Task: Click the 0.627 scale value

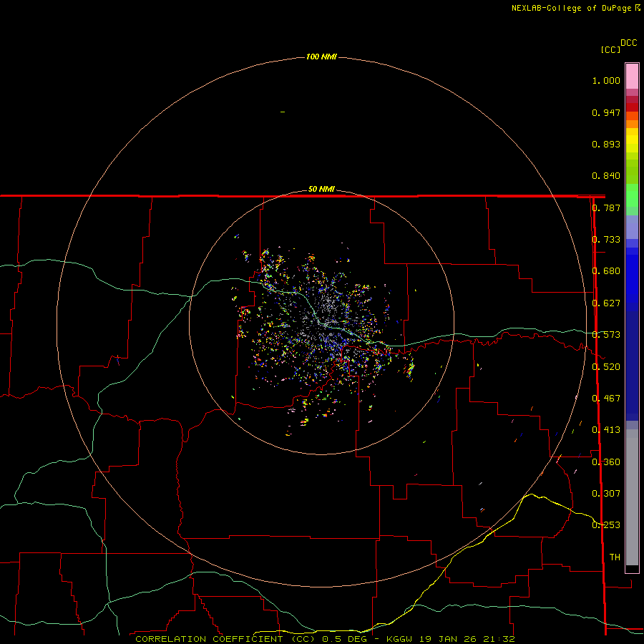Action: [x=606, y=303]
